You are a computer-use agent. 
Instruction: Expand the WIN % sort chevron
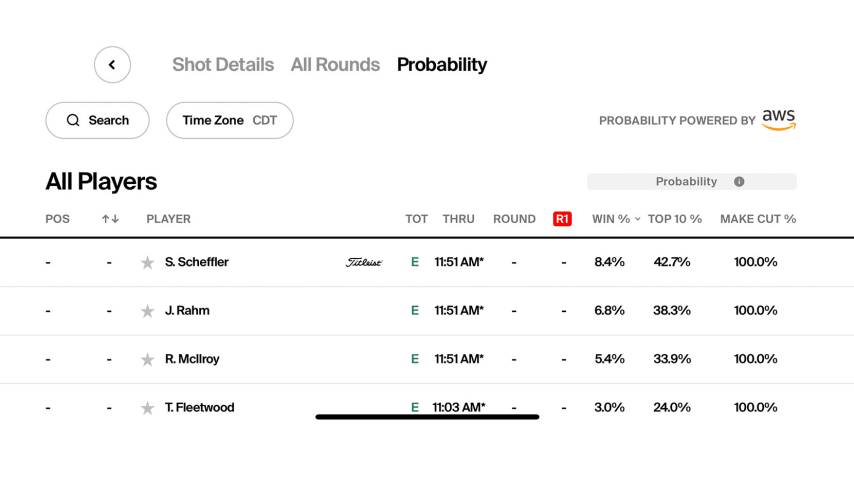[637, 219]
